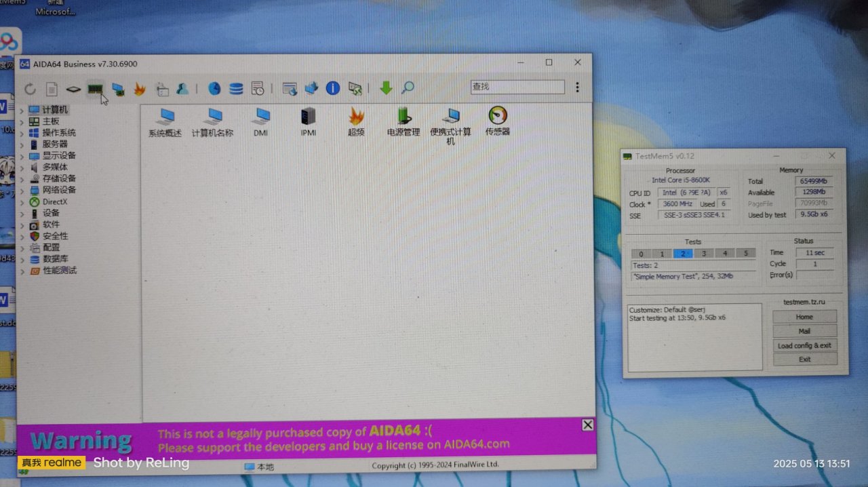Click the blue database stack toolbar icon

tap(236, 88)
